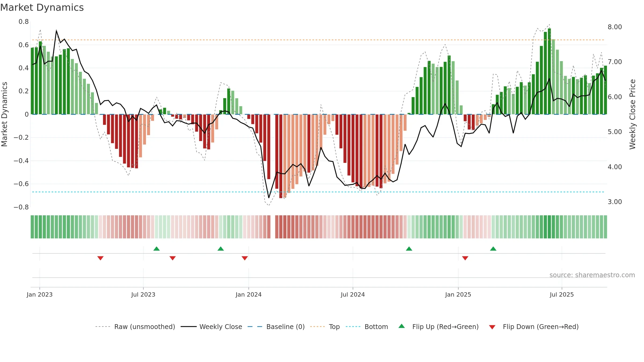Click the Jul 2023 x-axis label
The width and height of the screenshot is (644, 362).
pos(143,294)
